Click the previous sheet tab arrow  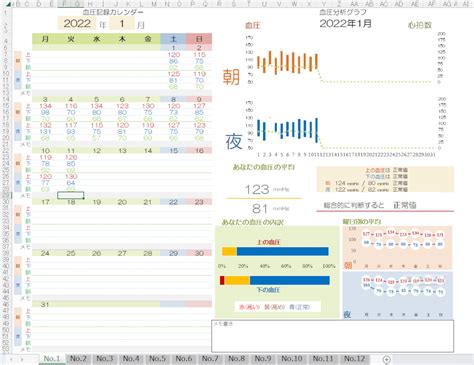[x=11, y=359]
